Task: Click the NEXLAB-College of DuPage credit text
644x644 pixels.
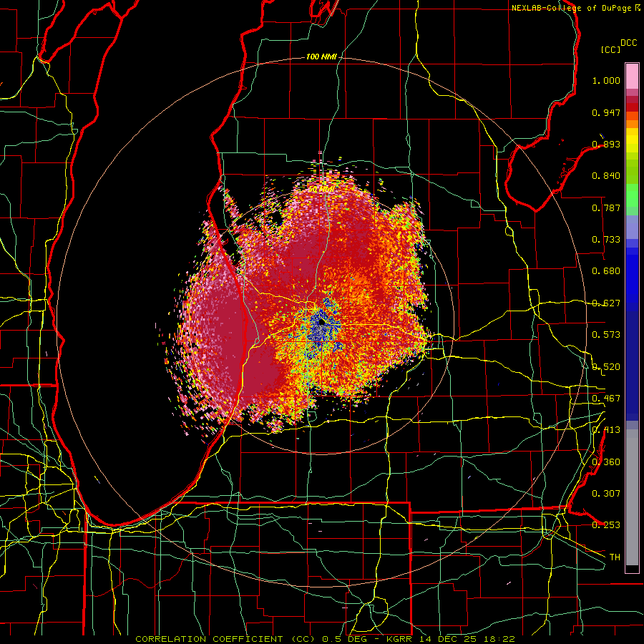Action: pyautogui.click(x=572, y=8)
